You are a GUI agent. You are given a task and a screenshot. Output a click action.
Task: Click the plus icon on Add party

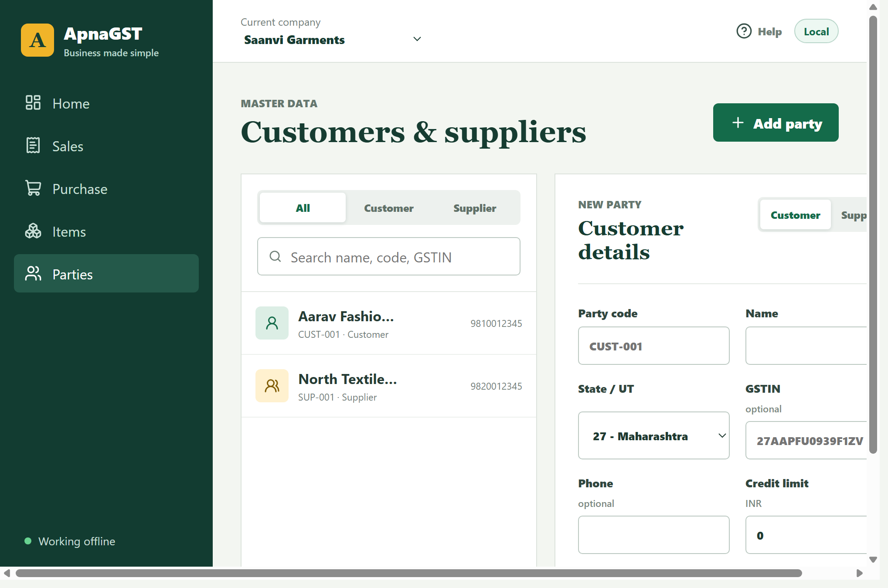point(738,122)
